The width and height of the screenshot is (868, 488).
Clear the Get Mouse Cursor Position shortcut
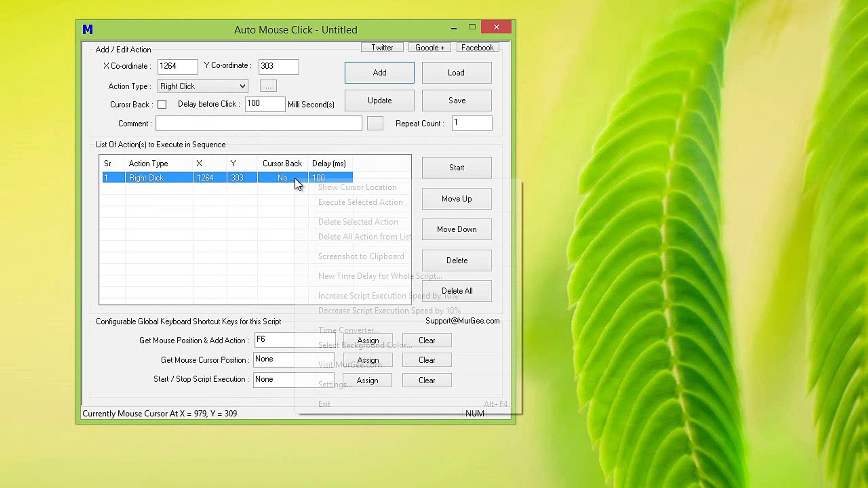click(427, 360)
